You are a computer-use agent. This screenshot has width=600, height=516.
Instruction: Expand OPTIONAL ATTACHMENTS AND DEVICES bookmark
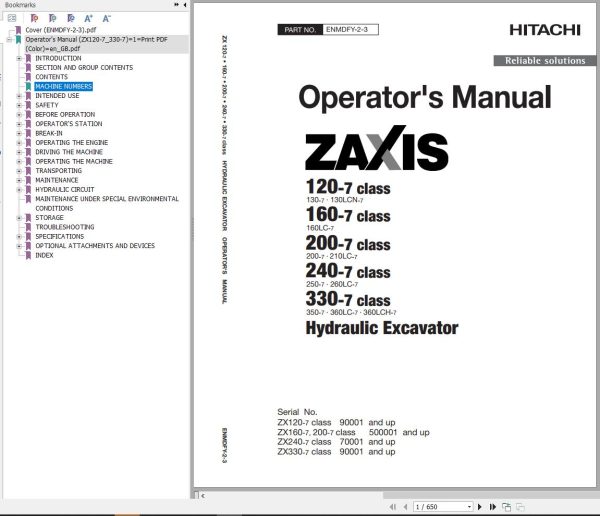[19, 246]
